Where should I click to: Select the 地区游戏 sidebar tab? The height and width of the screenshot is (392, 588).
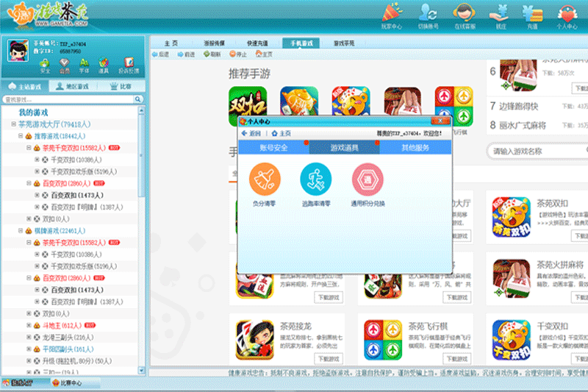[x=73, y=87]
